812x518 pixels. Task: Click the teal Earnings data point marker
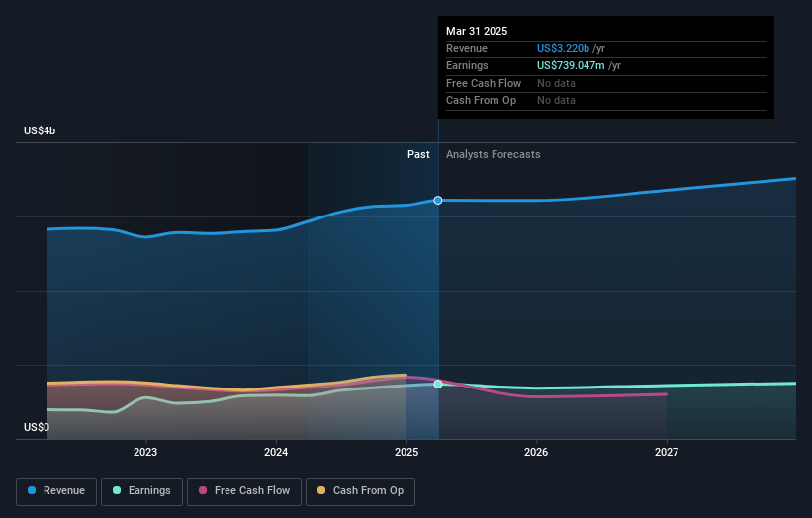(438, 384)
